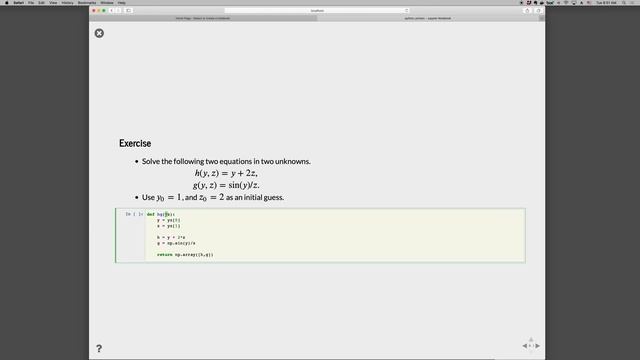Open the History menu
The image size is (640, 360).
point(67,2)
